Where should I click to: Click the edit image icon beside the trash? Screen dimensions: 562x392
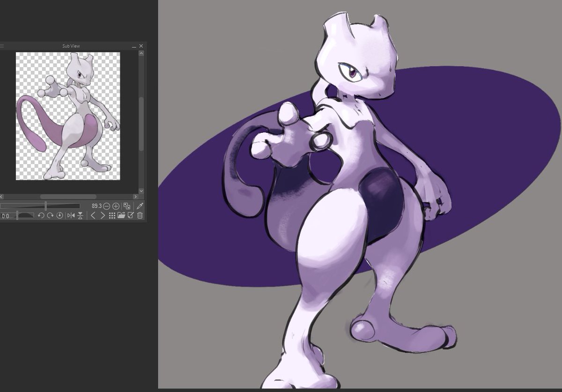[x=131, y=215]
